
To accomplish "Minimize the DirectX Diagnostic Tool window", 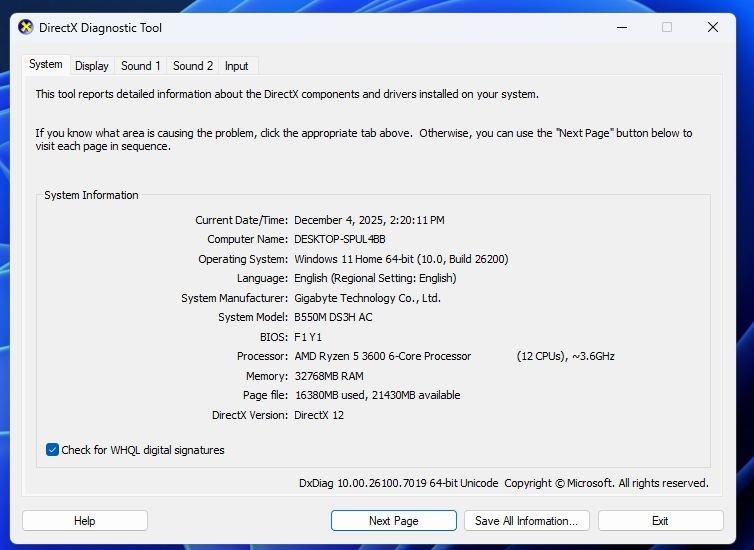I will point(622,27).
